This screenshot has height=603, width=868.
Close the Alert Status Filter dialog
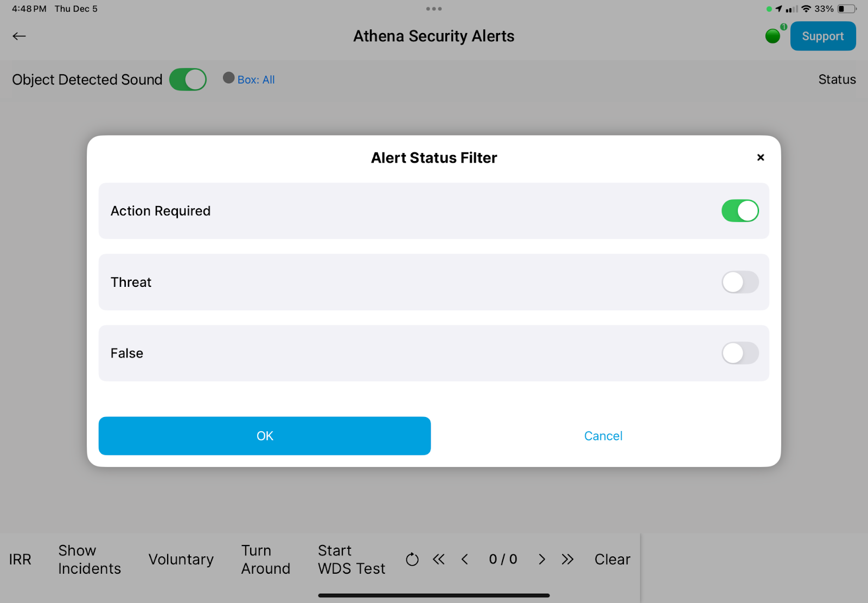click(x=761, y=157)
